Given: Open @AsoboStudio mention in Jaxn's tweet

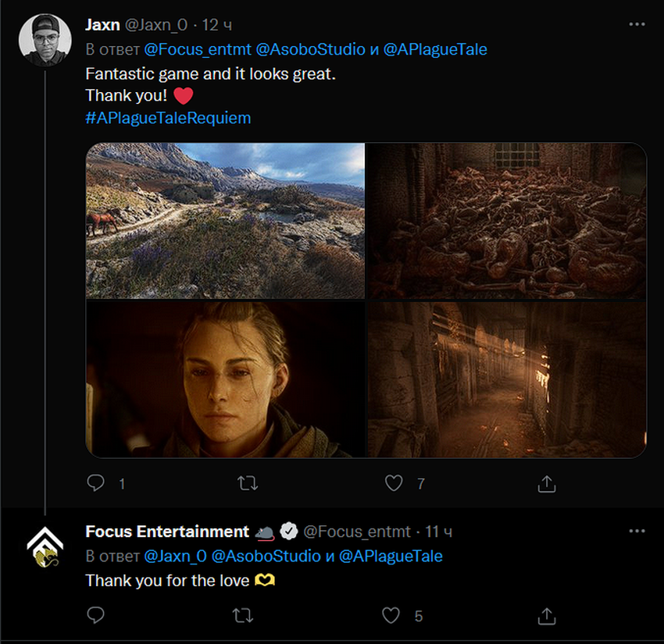Looking at the screenshot, I should [310, 49].
